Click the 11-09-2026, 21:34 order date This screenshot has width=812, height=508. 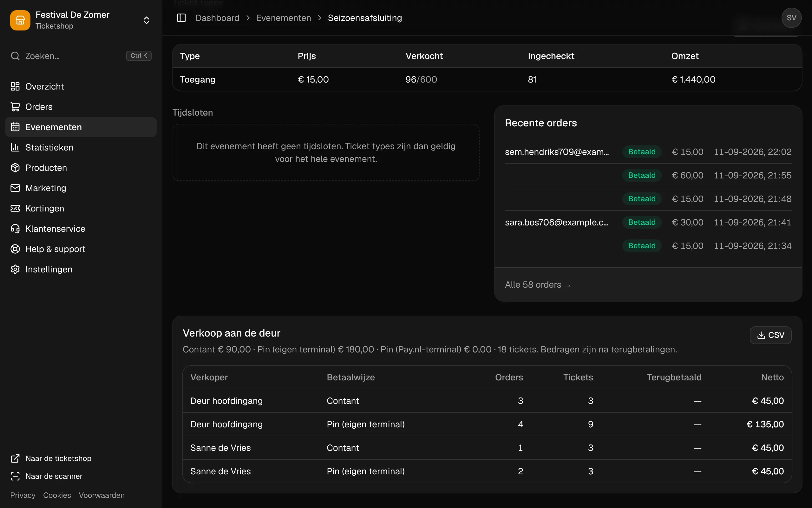click(752, 246)
